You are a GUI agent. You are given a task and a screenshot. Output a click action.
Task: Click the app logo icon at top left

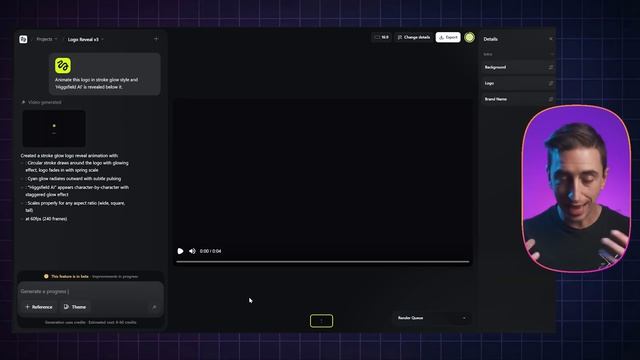(x=23, y=39)
